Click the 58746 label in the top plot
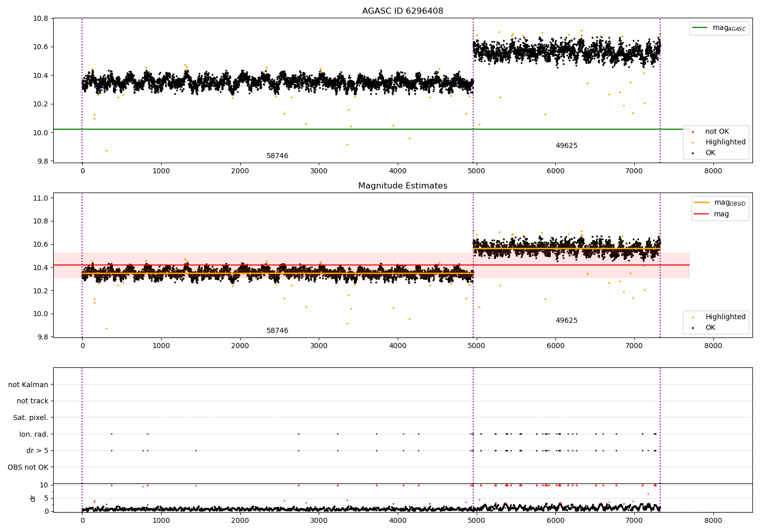760x532 pixels. click(x=277, y=156)
